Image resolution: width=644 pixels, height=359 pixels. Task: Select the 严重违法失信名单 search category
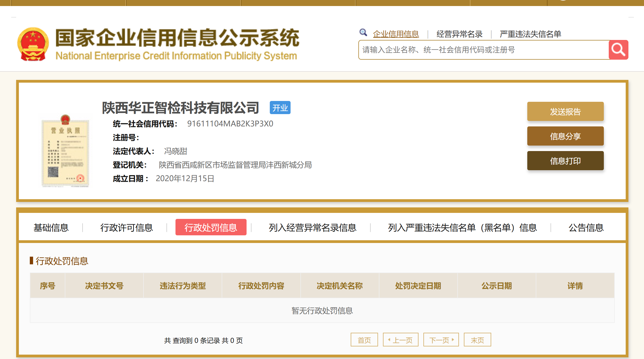[530, 34]
